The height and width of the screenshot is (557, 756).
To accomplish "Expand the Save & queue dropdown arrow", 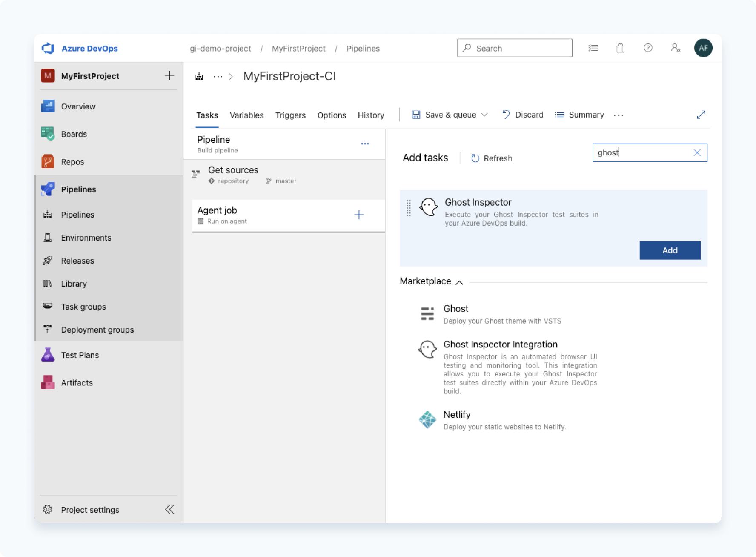I will click(x=485, y=115).
